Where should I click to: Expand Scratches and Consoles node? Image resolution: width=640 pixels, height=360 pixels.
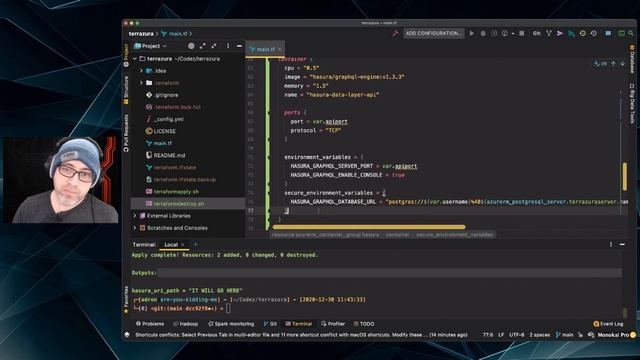click(x=135, y=228)
